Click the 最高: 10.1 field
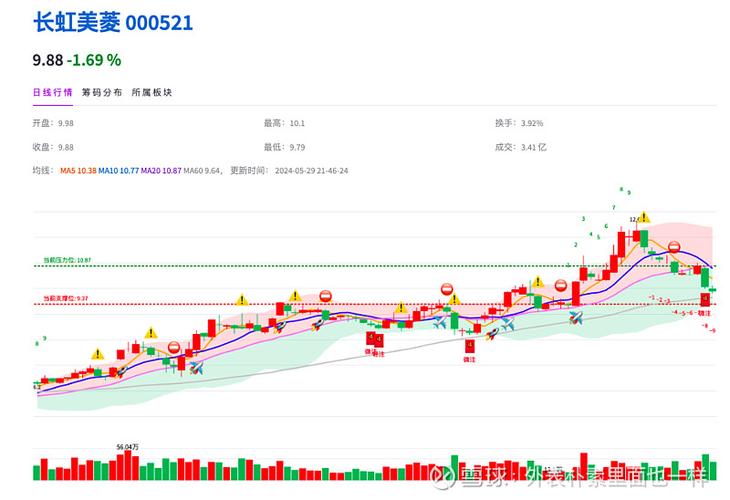 pyautogui.click(x=284, y=123)
